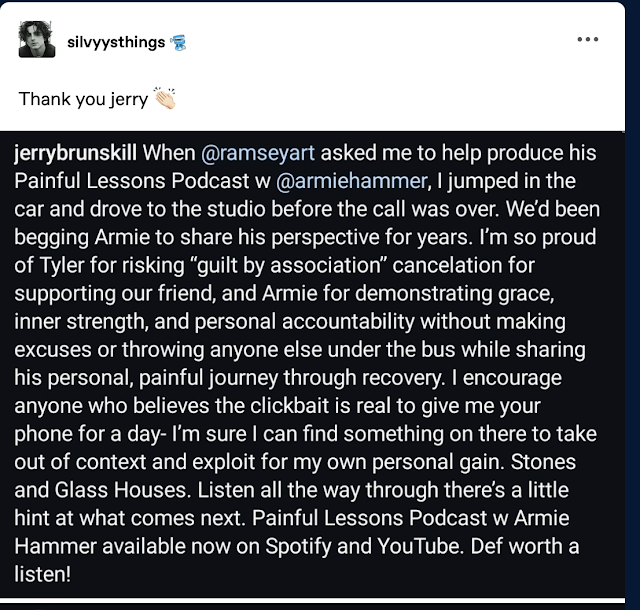The height and width of the screenshot is (610, 640).
Task: Click the name "Tyler" in the caption
Action: [61, 266]
